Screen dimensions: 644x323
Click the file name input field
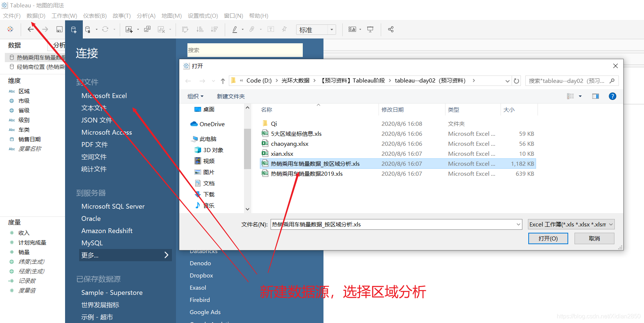[396, 224]
